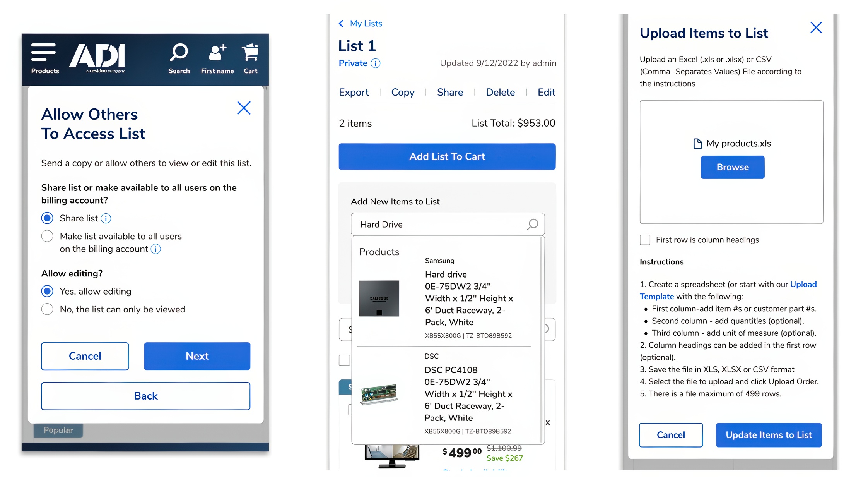Screen dimensions: 868x477
Task: Click magnifier icon in Hard Drive field
Action: tap(532, 225)
